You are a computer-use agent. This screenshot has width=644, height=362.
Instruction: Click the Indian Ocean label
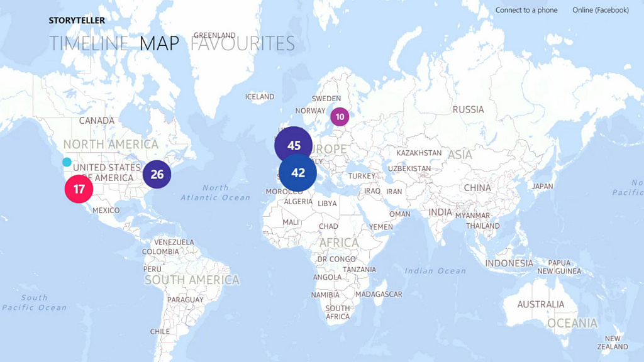point(435,271)
